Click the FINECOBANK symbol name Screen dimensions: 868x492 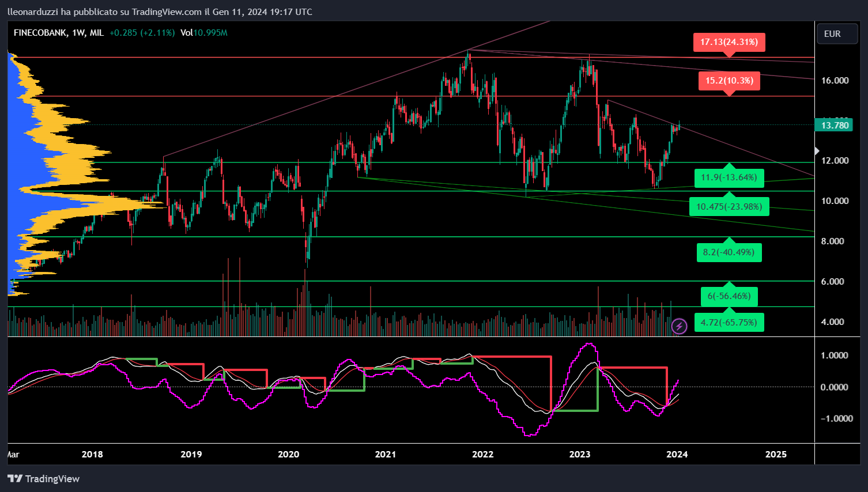40,33
